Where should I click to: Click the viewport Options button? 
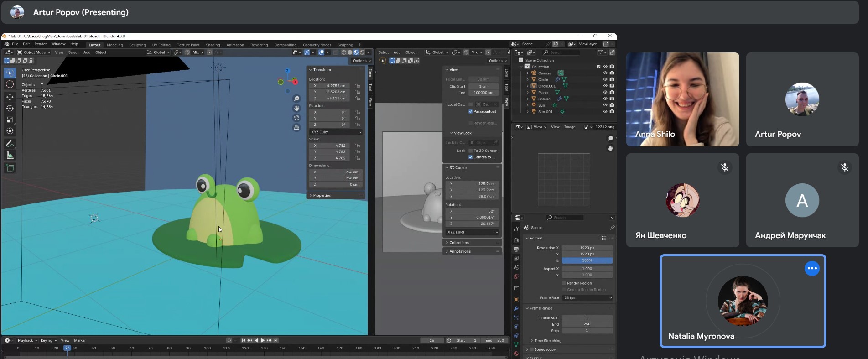[361, 61]
